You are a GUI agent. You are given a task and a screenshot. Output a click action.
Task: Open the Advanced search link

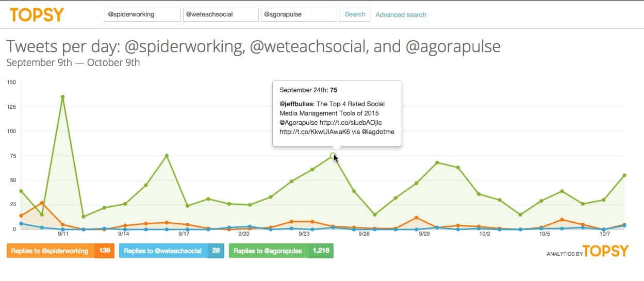click(401, 15)
